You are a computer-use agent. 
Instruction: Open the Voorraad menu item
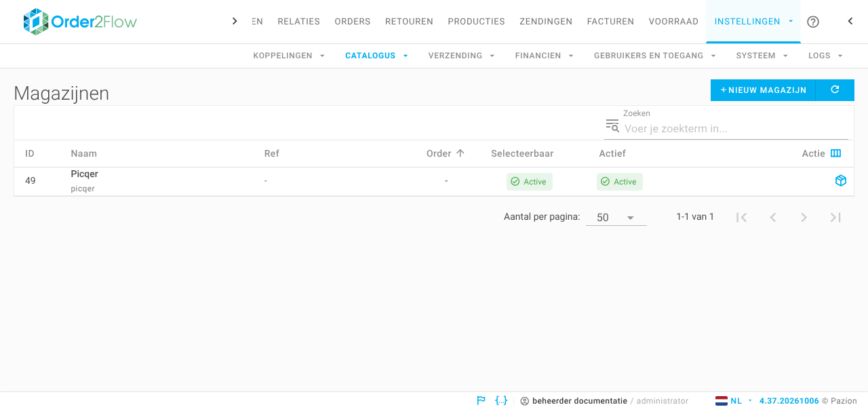(673, 22)
